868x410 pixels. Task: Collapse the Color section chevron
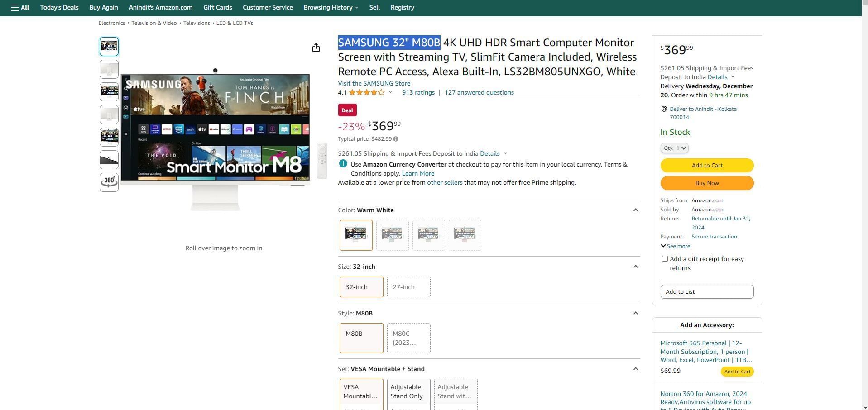[635, 210]
